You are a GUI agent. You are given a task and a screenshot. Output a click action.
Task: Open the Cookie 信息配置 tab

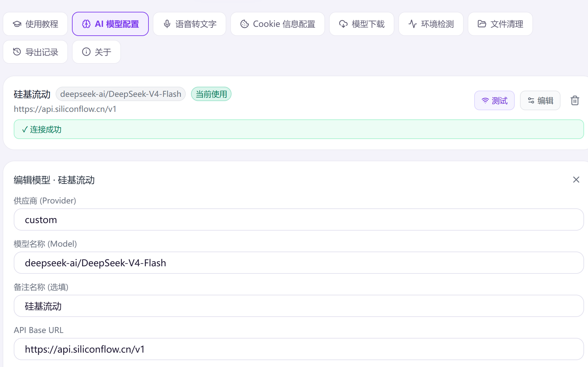278,24
